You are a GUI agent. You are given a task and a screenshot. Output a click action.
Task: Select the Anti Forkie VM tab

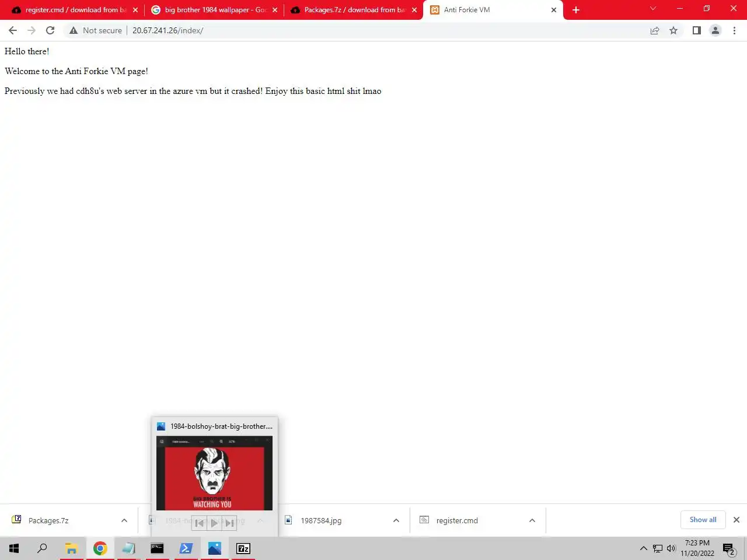(493, 10)
